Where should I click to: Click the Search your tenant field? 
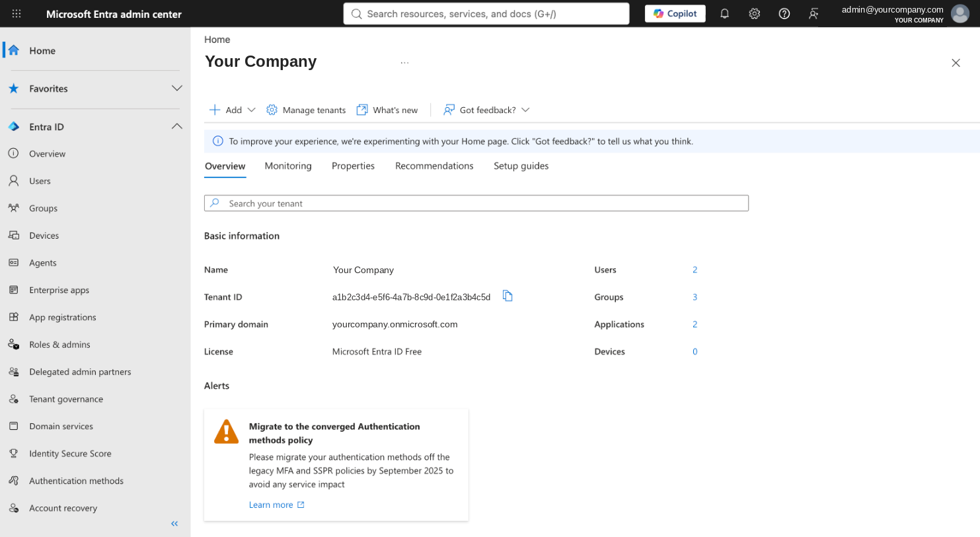476,203
